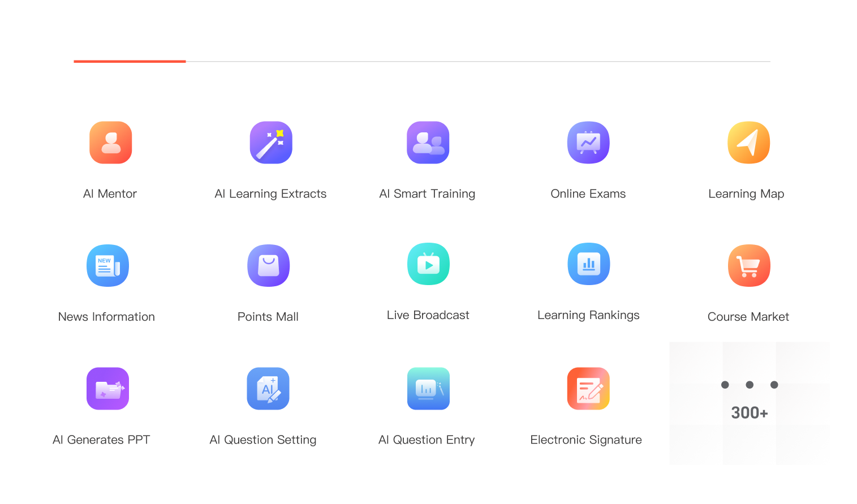
Task: Launch the AI Generates PPT folder icon
Action: pyautogui.click(x=107, y=389)
